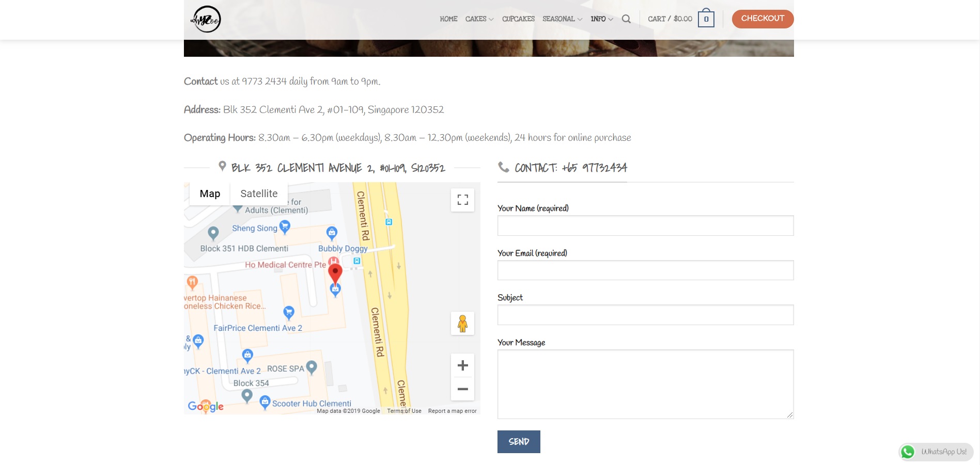Click the Street View pegman icon
Image resolution: width=980 pixels, height=465 pixels.
(x=462, y=324)
